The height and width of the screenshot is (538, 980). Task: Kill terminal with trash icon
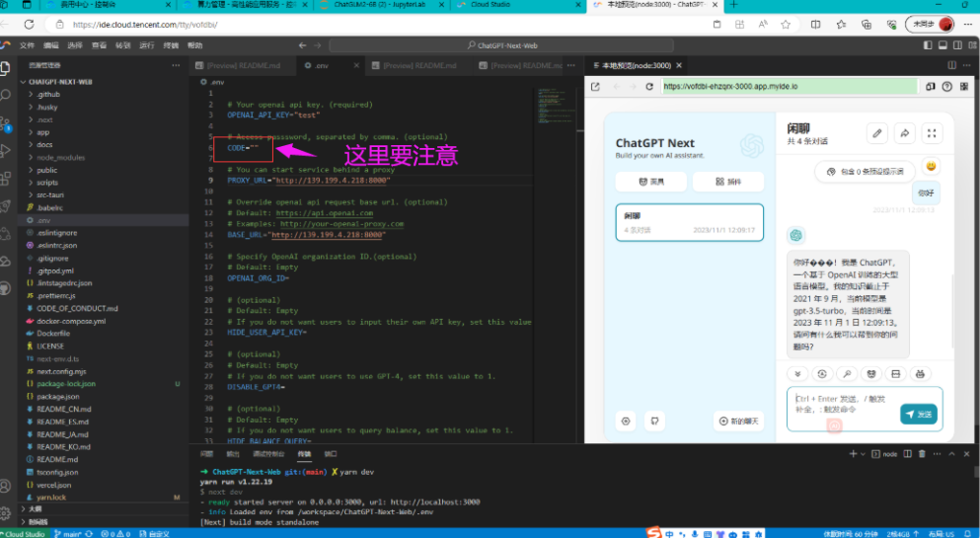(x=922, y=454)
